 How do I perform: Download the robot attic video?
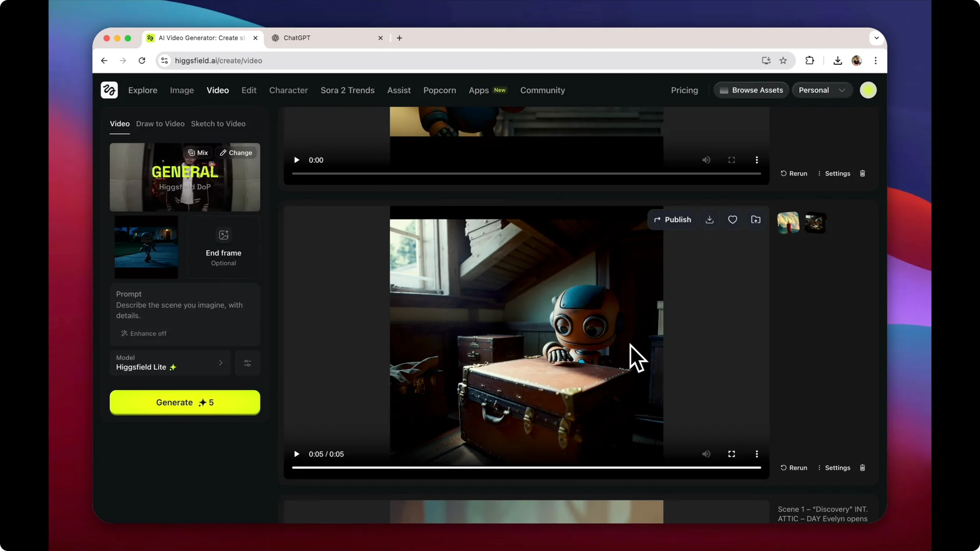pyautogui.click(x=709, y=219)
